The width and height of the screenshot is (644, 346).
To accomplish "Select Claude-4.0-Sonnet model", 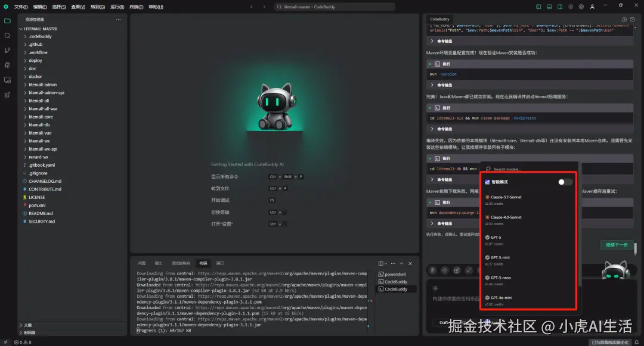I will click(x=528, y=220).
